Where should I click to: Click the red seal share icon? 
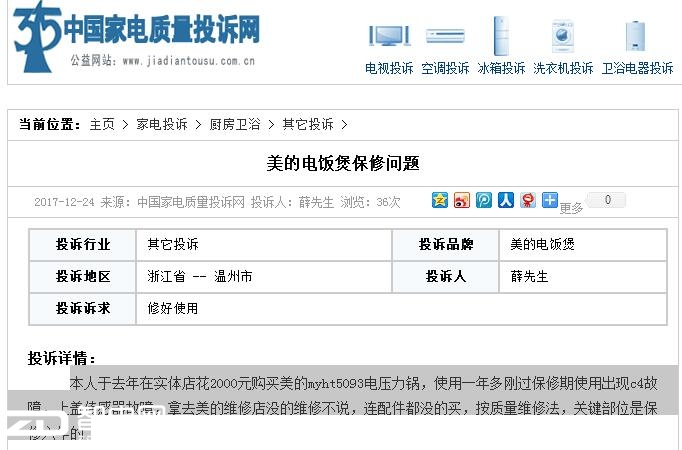(x=528, y=200)
